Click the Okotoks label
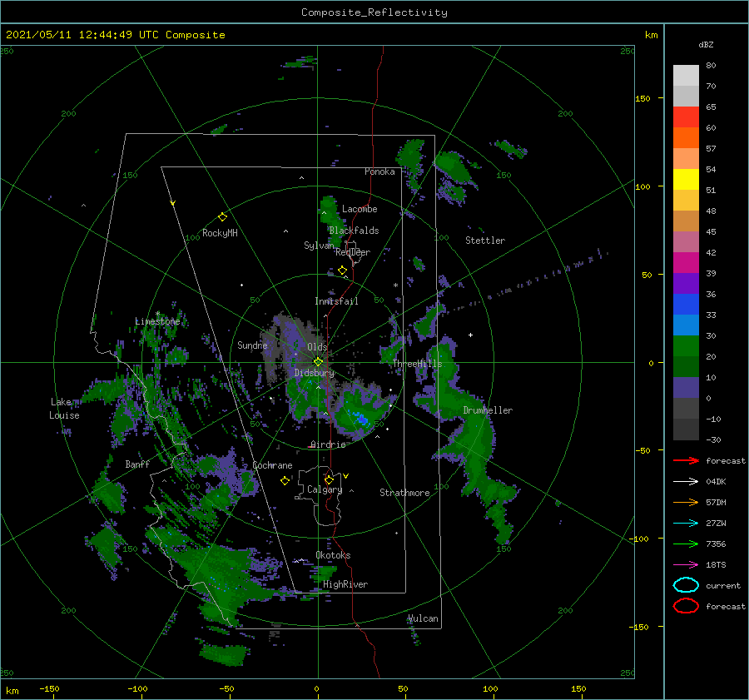 click(x=333, y=555)
